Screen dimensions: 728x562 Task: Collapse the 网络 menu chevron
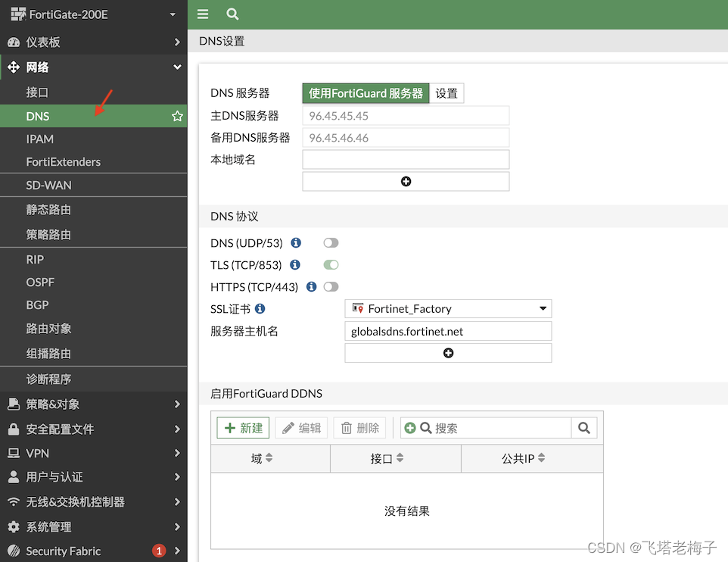[177, 67]
